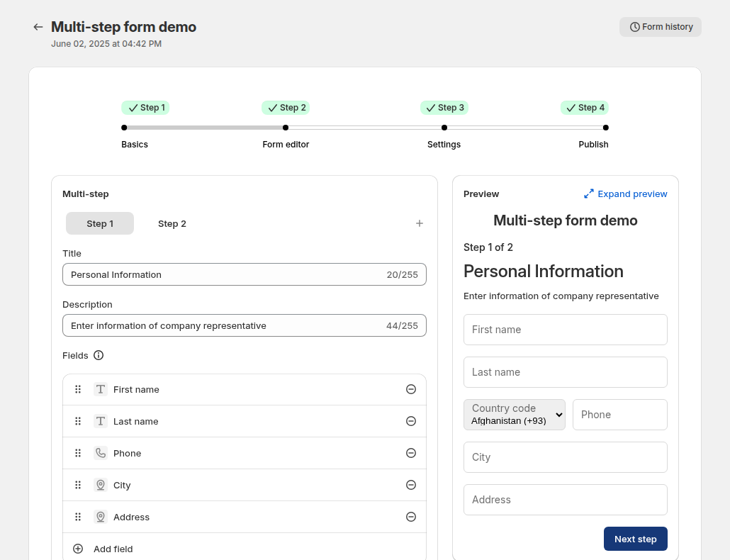The image size is (730, 560).
Task: Remove the Phone field
Action: click(x=410, y=453)
